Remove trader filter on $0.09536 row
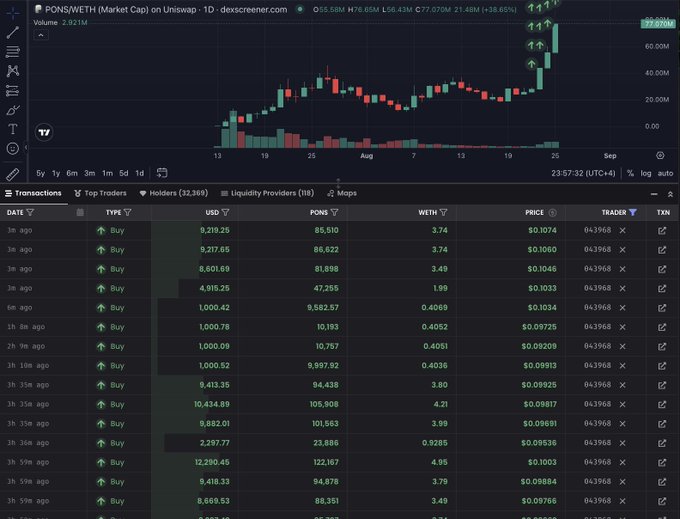 coord(622,443)
